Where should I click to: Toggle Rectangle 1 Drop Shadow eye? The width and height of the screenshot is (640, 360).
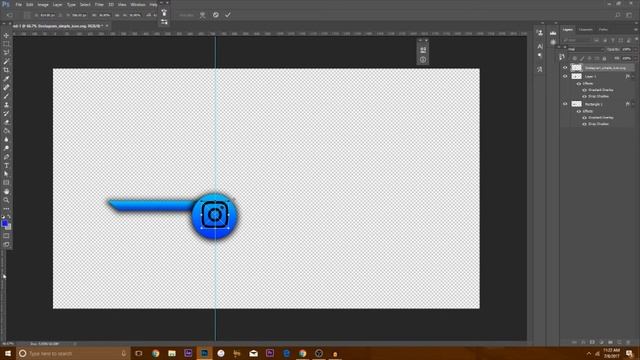click(584, 124)
